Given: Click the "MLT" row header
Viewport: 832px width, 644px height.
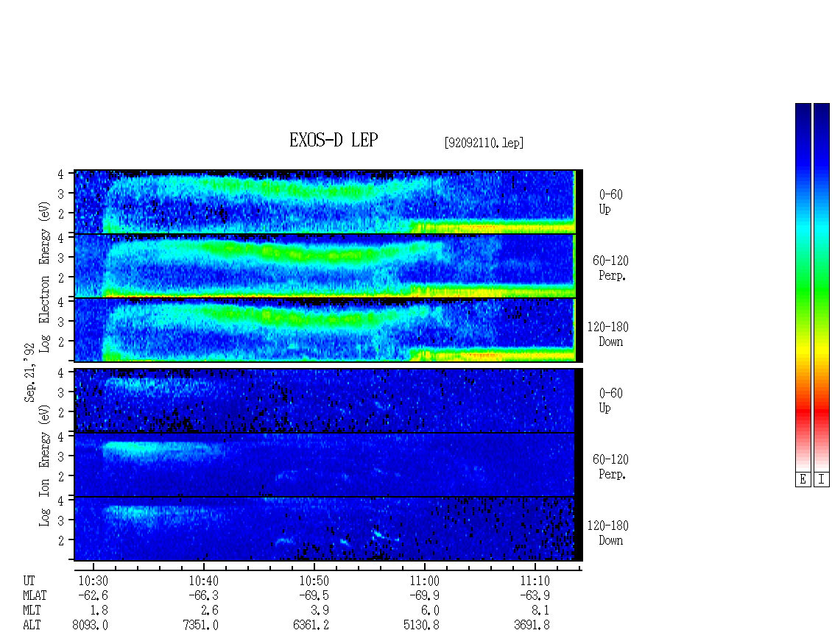Looking at the screenshot, I should [x=32, y=611].
